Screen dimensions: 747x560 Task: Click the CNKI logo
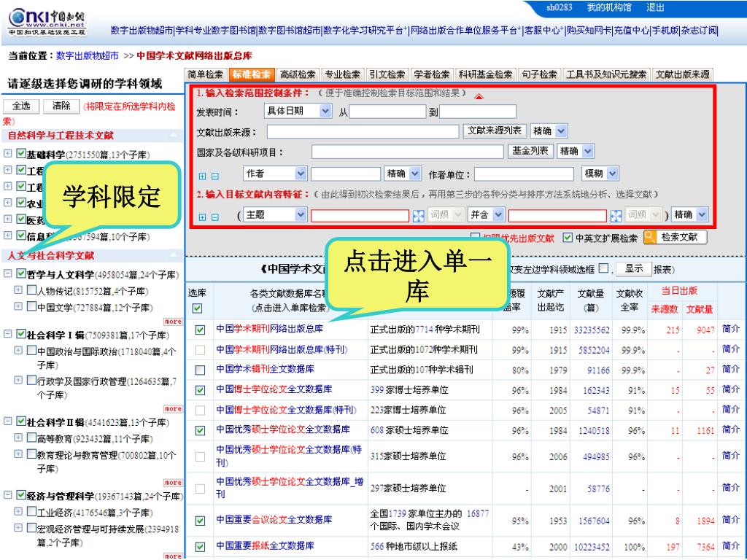[x=47, y=23]
